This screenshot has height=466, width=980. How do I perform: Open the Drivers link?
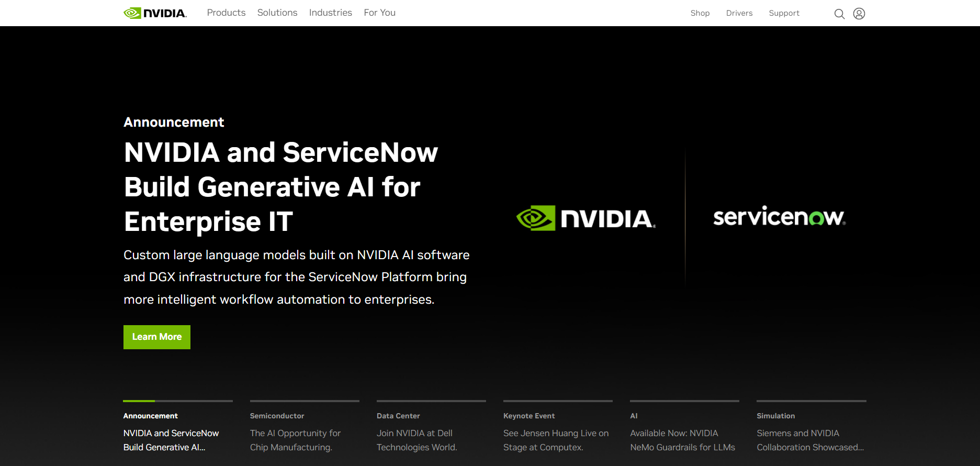(x=739, y=13)
